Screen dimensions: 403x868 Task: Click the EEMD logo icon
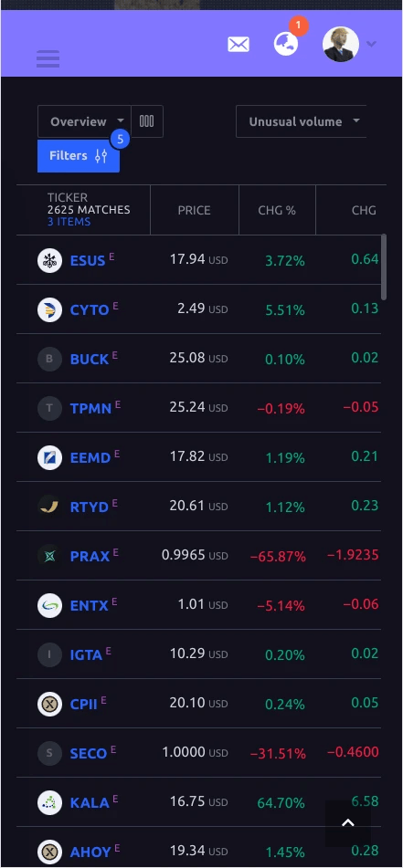point(49,458)
